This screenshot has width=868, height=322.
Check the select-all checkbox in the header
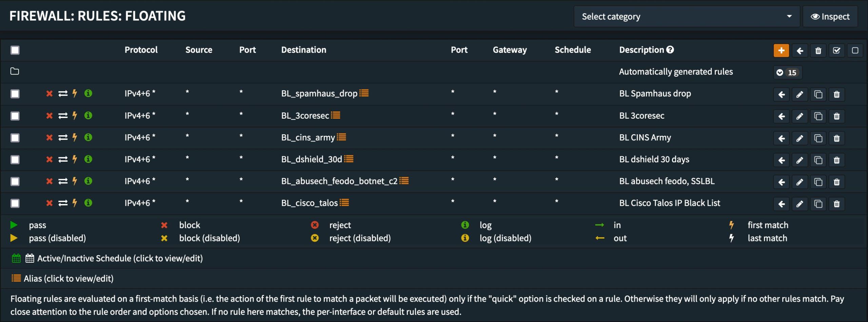click(15, 50)
